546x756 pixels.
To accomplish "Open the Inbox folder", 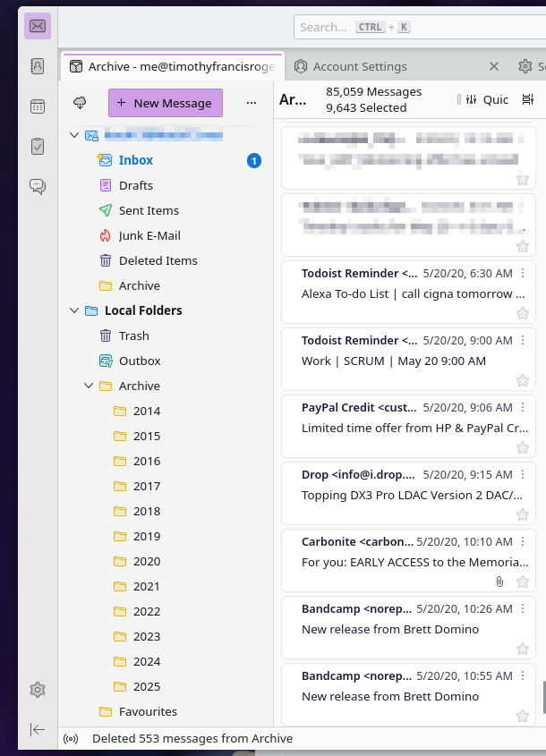I will click(x=136, y=160).
